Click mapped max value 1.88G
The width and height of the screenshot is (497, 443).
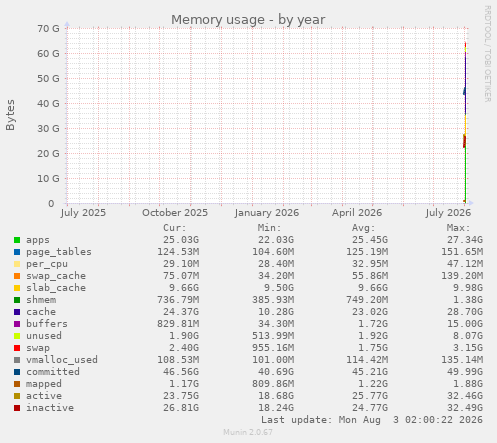[x=468, y=384]
